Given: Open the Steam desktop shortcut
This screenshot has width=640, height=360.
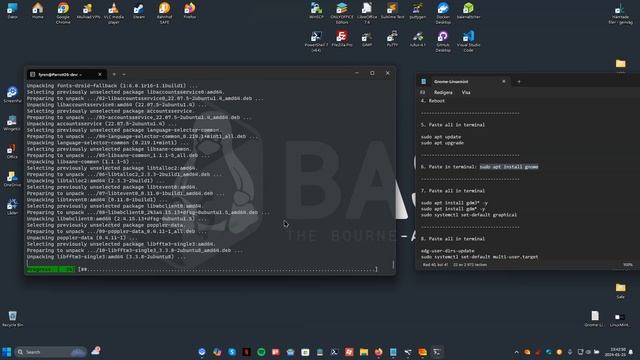Looking at the screenshot, I should 139,11.
